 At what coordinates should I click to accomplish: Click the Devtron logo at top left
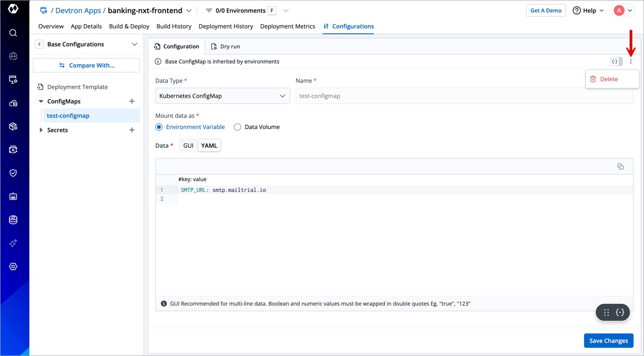[13, 9]
